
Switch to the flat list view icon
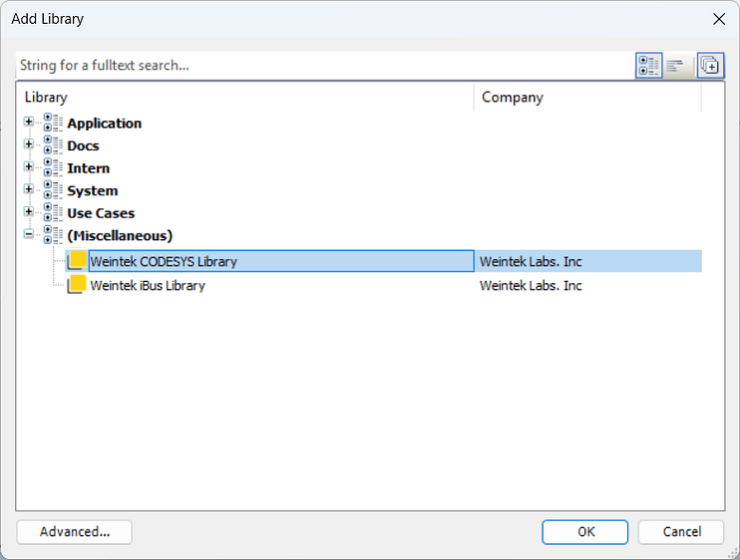[x=675, y=65]
